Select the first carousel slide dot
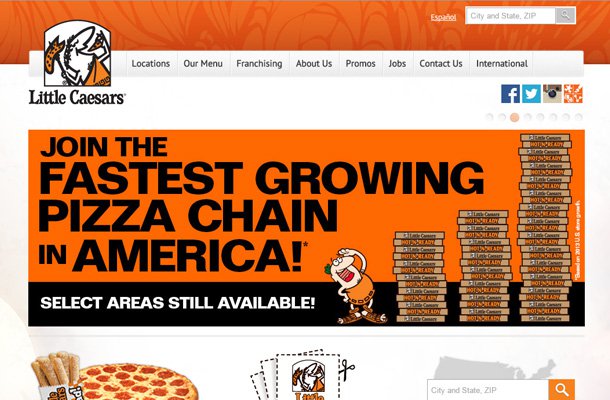Screen dimensions: 610x400 tap(489, 117)
